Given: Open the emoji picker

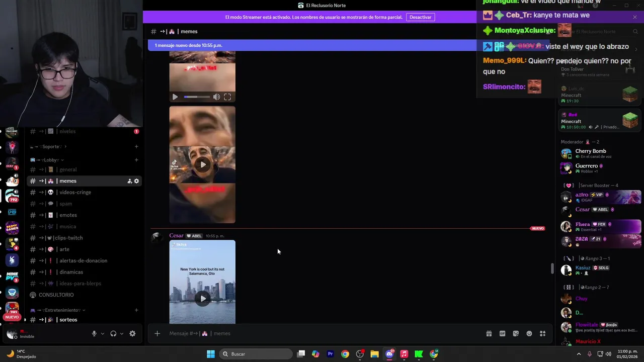Looking at the screenshot, I should [529, 333].
